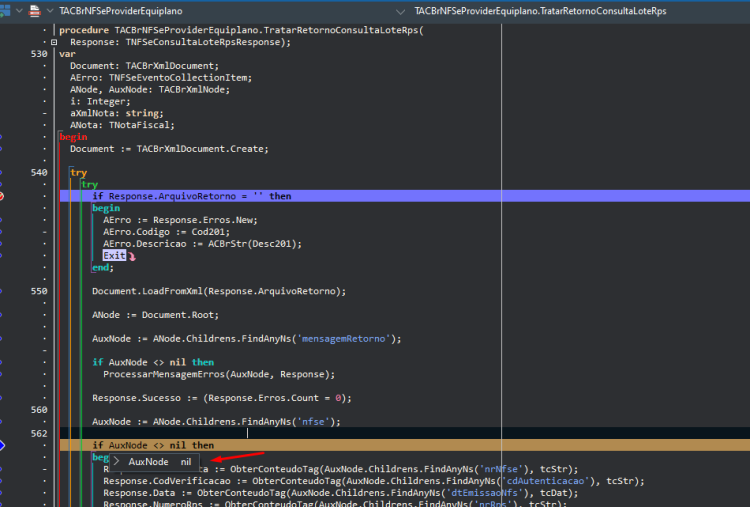
Task: Click the nil value in the evaluation tooltip
Action: (x=186, y=462)
